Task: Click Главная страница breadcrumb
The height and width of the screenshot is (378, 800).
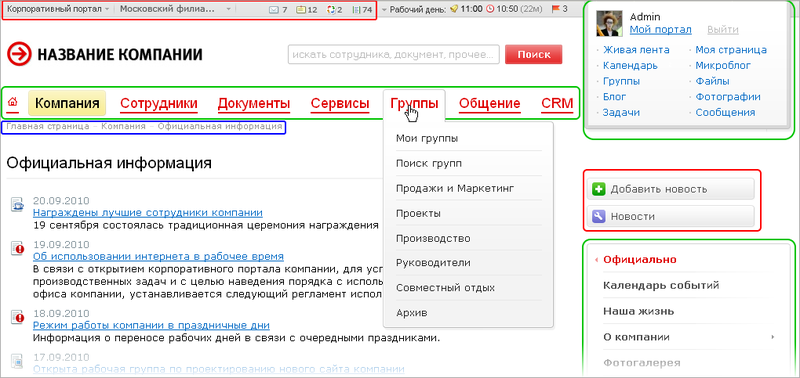Action: [x=48, y=126]
